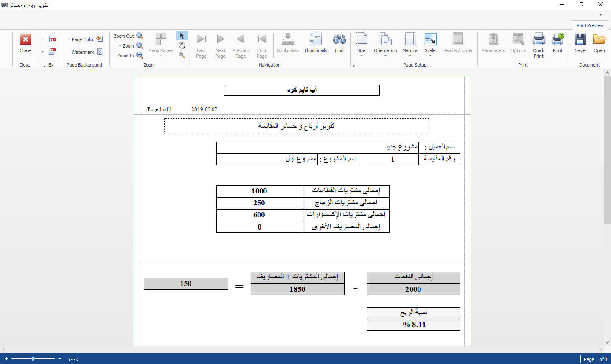Select the Print Preview ribbon tab
The width and height of the screenshot is (611, 364).
(x=590, y=25)
